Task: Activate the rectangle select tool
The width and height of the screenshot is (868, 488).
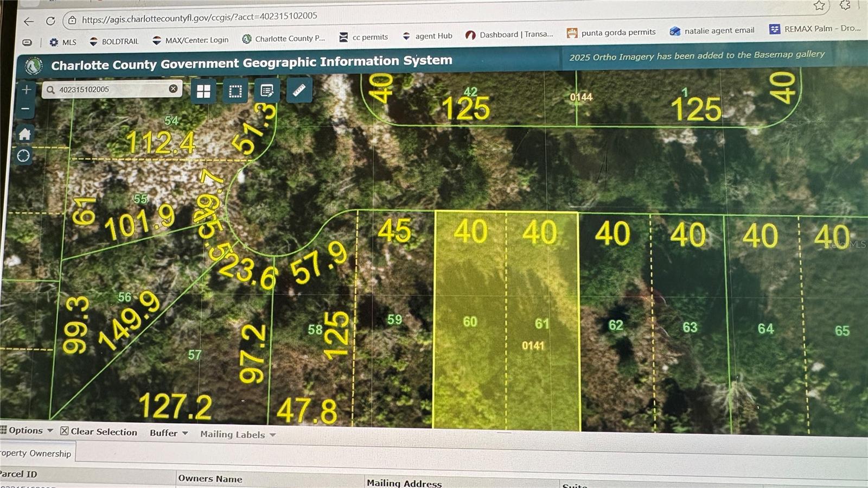Action: pos(235,91)
